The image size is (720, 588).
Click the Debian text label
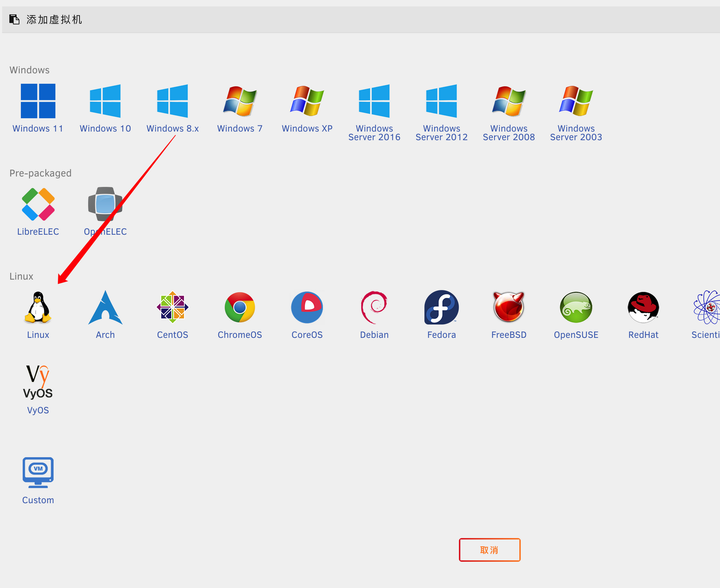coord(374,335)
